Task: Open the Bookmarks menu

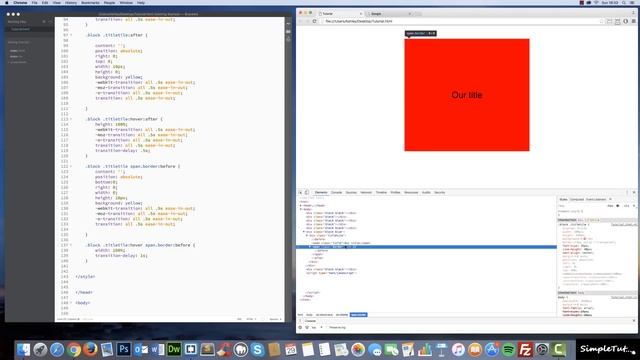Action: coord(90,2)
